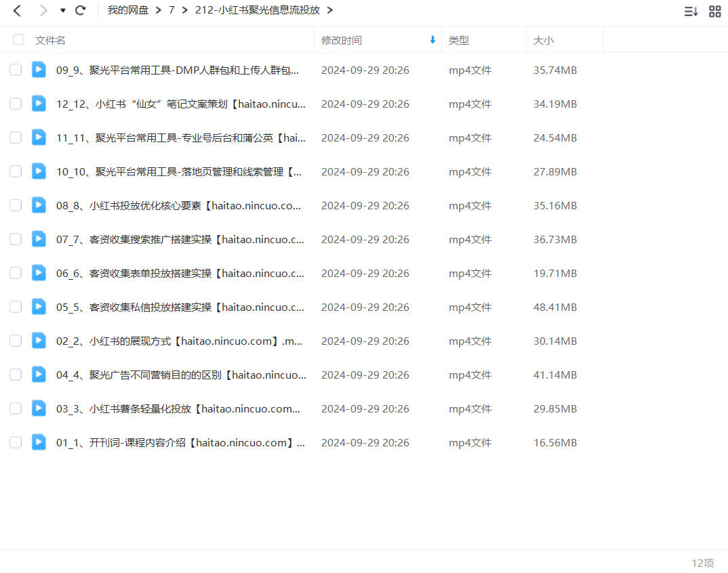Screen dimensions: 728x573
Task: Click the 41.14MB size cell
Action: 555,375
